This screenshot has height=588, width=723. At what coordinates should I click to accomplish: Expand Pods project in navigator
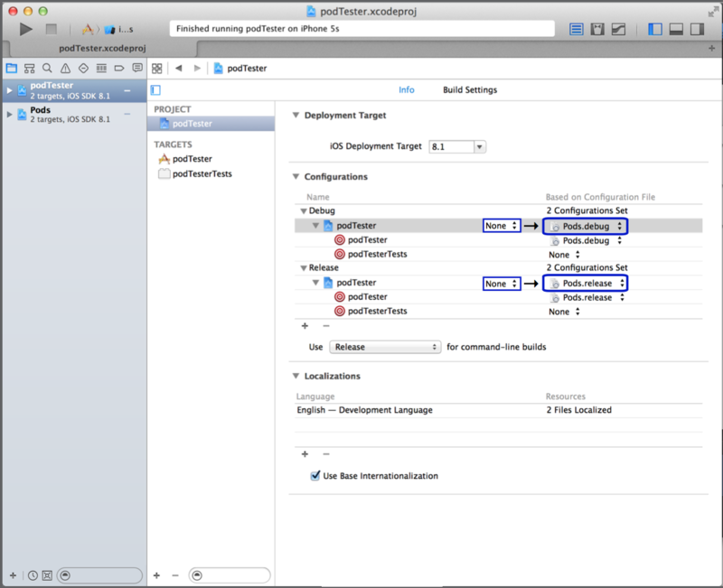9,114
